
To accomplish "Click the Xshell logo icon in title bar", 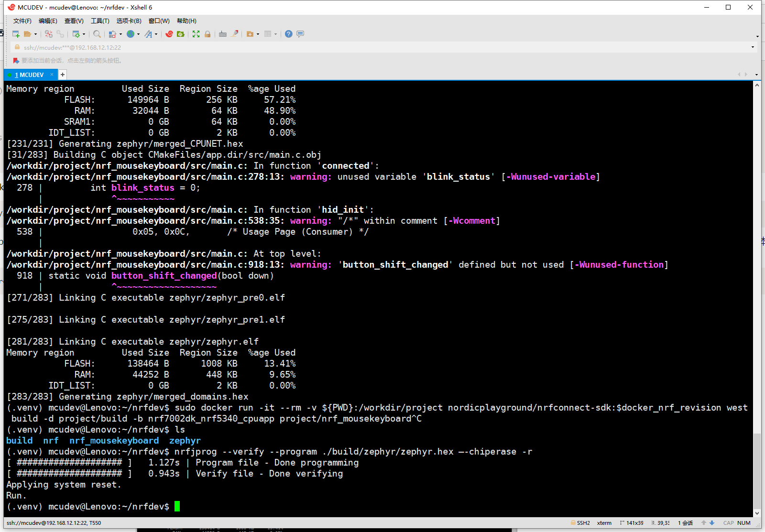I will [x=11, y=7].
